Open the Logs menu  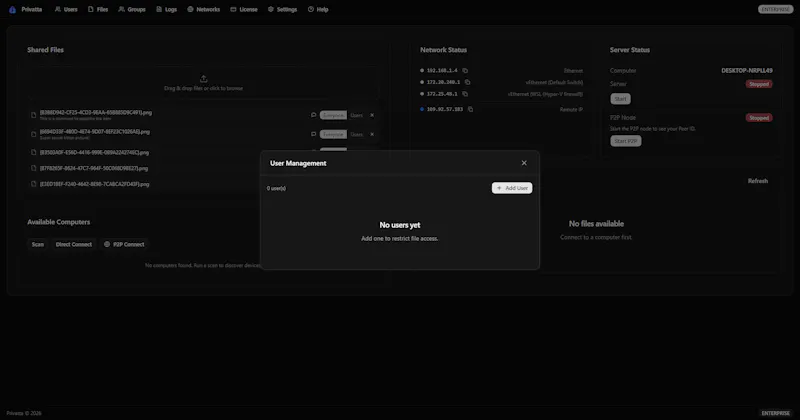point(166,9)
